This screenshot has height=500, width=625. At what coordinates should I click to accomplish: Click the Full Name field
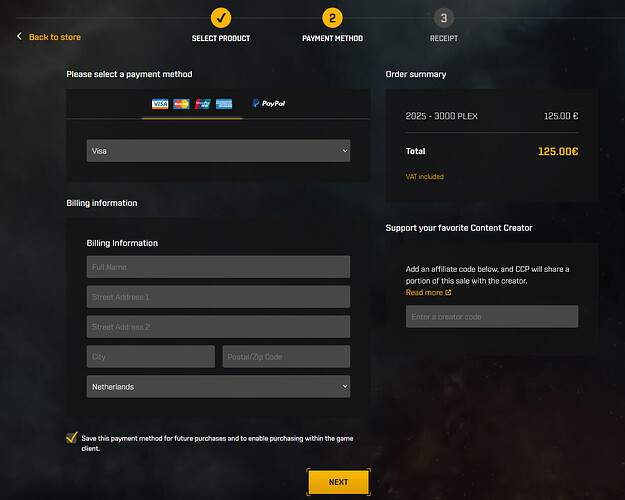[x=218, y=267]
